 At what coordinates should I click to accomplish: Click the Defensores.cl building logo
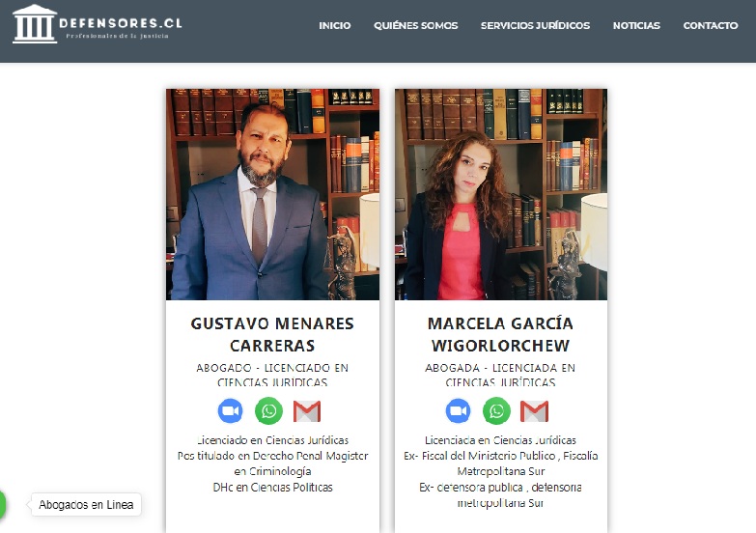(35, 24)
